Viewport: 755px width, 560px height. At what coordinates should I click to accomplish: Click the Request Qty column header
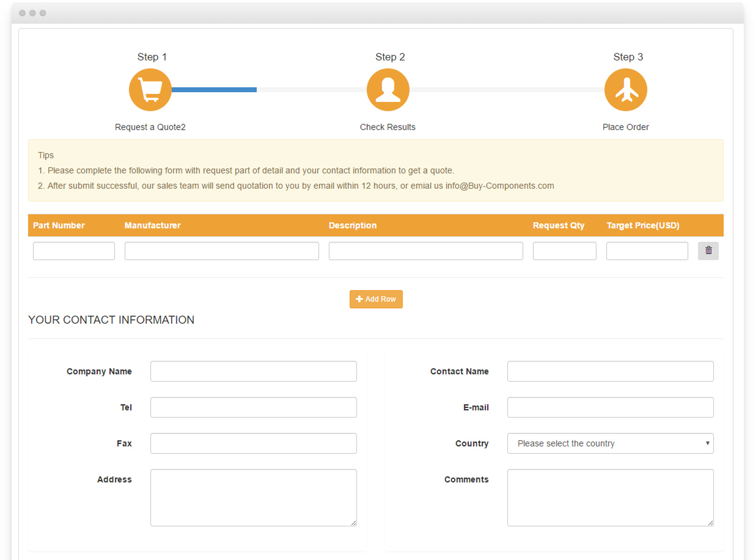coord(558,225)
